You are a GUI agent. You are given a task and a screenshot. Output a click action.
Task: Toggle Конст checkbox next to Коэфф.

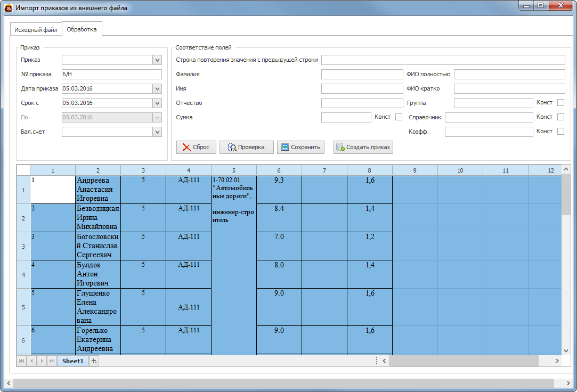tap(561, 131)
